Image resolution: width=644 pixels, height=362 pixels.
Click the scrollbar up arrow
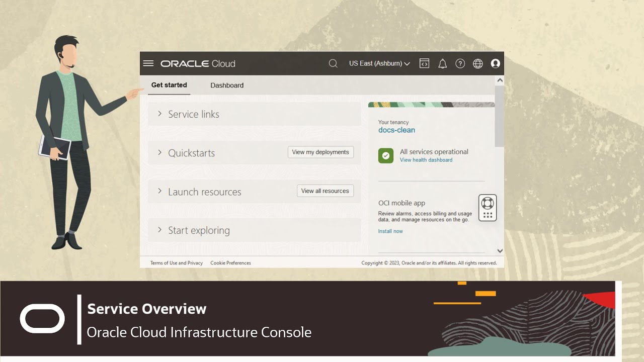click(500, 80)
